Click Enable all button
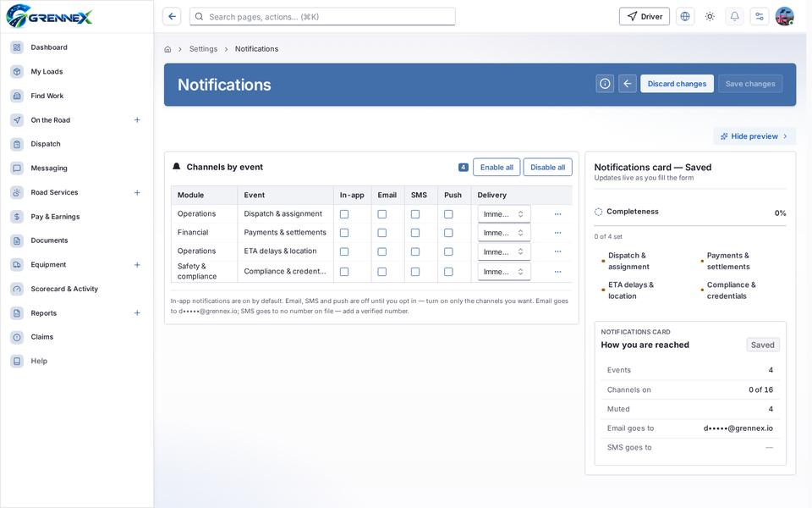The image size is (812, 508). coord(497,168)
